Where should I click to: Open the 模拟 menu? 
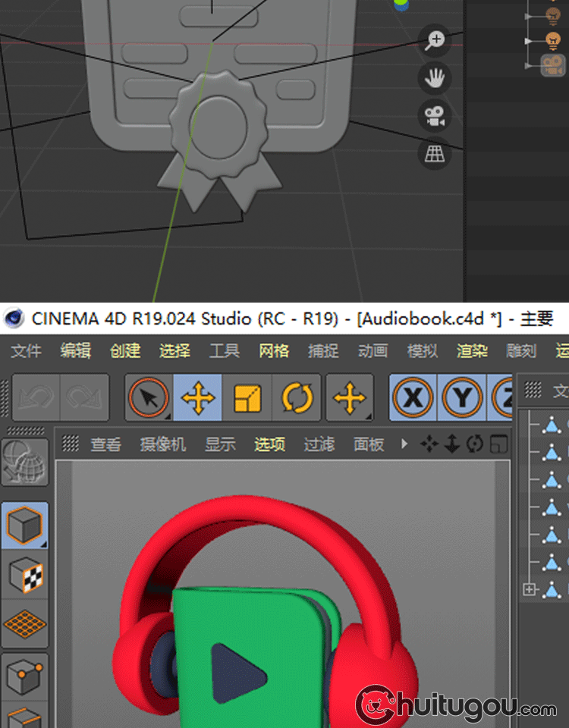[423, 351]
